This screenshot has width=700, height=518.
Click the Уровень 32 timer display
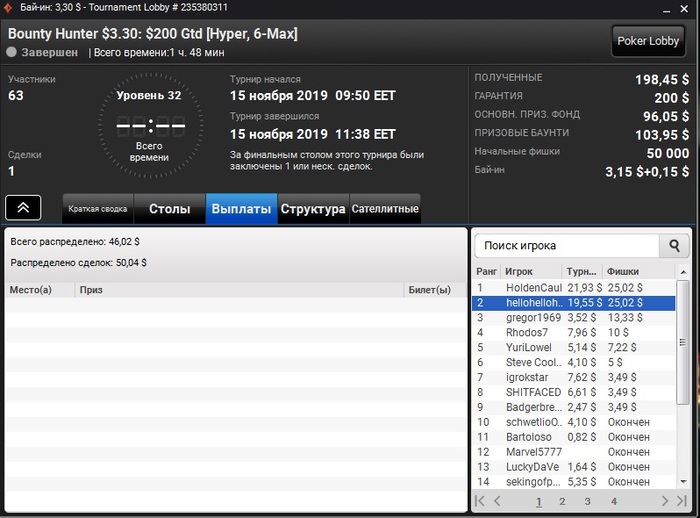click(150, 126)
